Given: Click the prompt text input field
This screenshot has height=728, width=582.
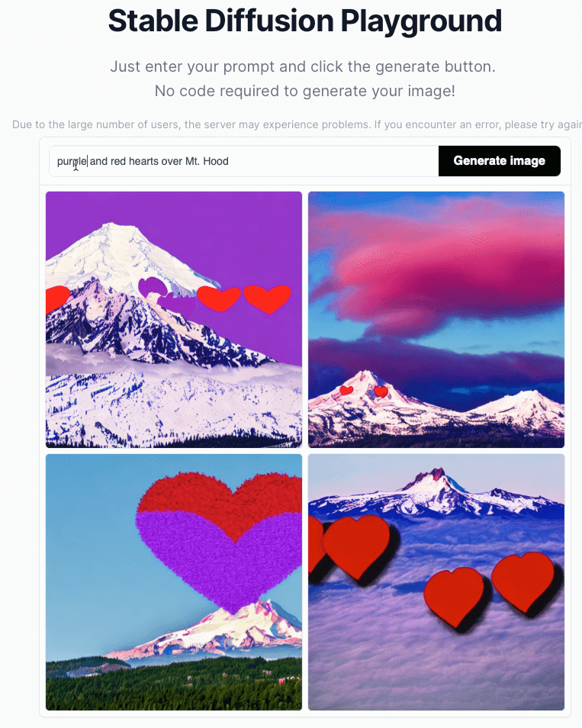Looking at the screenshot, I should (243, 161).
